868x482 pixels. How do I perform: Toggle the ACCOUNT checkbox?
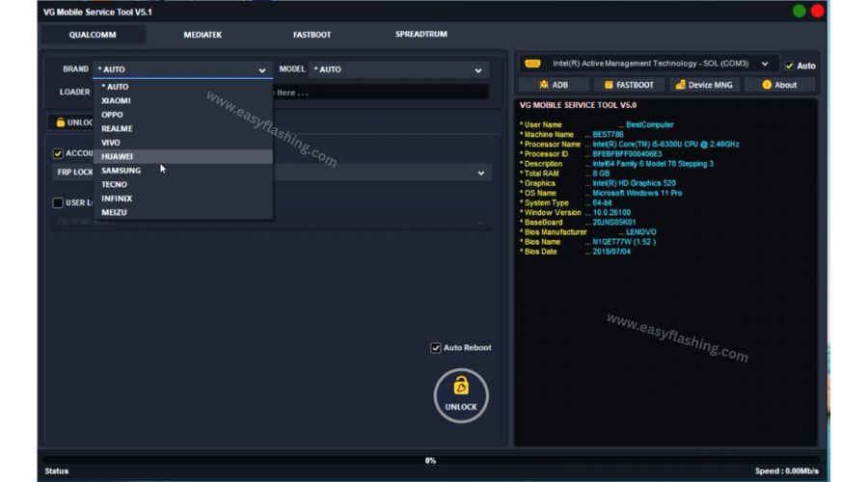58,153
